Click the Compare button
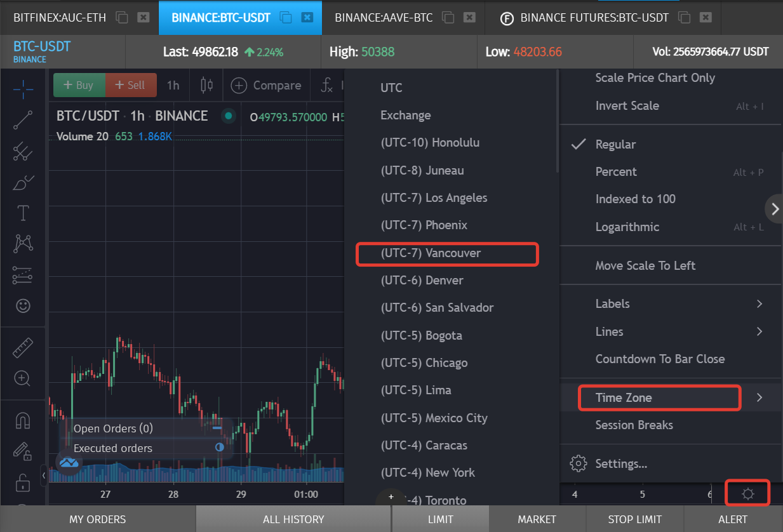This screenshot has height=532, width=783. point(266,85)
